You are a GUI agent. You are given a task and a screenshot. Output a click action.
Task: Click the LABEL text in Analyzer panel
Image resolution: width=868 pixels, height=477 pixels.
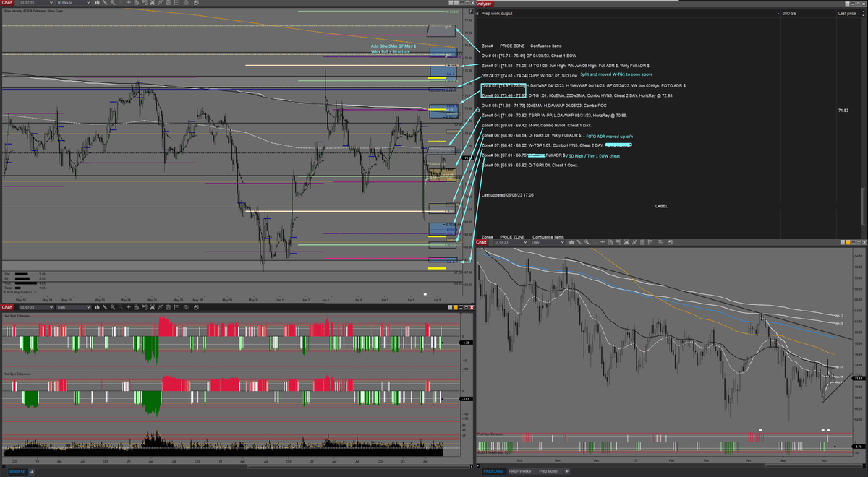point(661,206)
